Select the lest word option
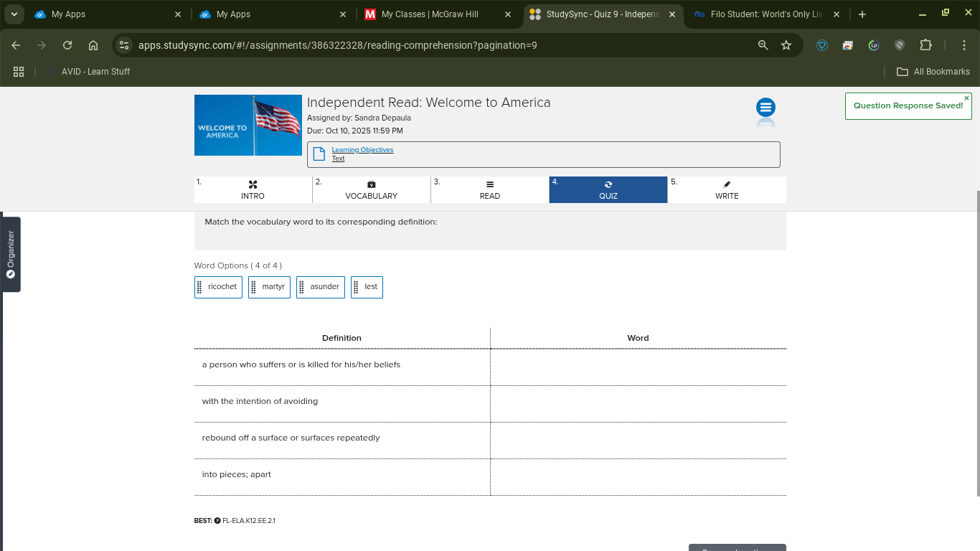Image resolution: width=980 pixels, height=551 pixels. point(367,287)
